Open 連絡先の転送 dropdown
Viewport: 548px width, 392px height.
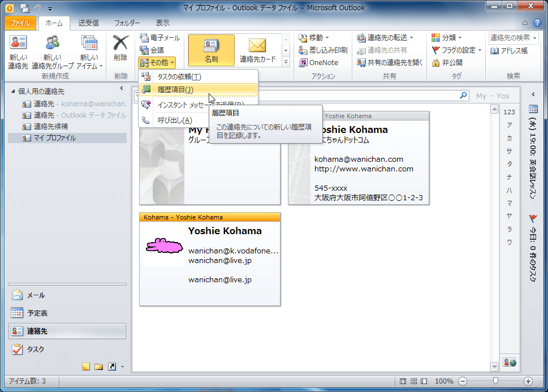pyautogui.click(x=385, y=37)
